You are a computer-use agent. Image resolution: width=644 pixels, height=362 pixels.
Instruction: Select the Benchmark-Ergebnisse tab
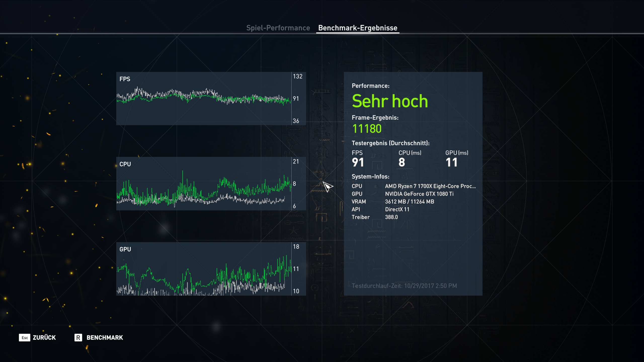point(357,28)
